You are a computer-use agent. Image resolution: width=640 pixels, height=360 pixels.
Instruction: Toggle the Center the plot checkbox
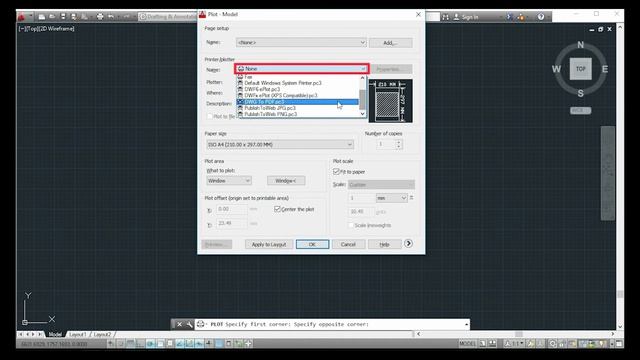pyautogui.click(x=277, y=209)
